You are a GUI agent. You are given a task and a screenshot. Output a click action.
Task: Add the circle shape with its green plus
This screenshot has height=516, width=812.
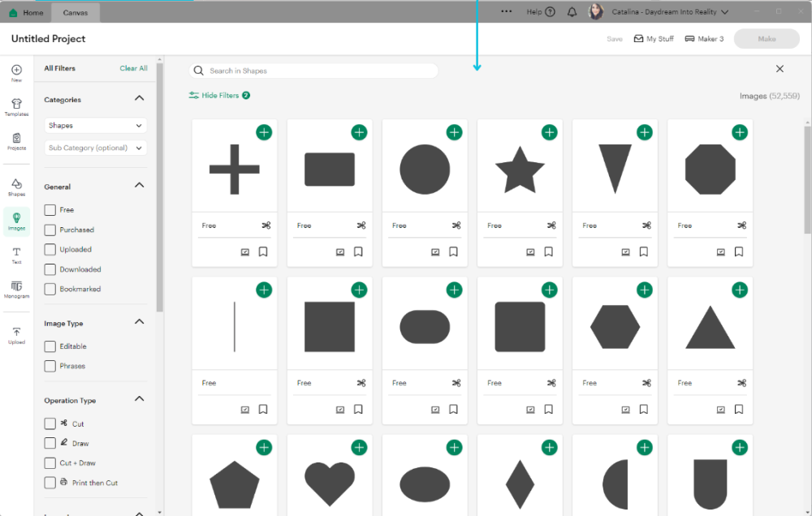(x=455, y=132)
